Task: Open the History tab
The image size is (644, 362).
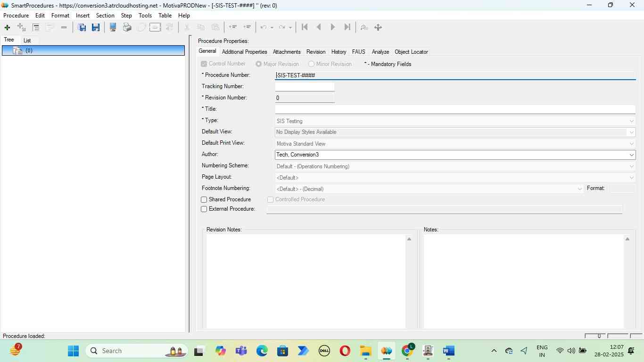Action: (339, 52)
